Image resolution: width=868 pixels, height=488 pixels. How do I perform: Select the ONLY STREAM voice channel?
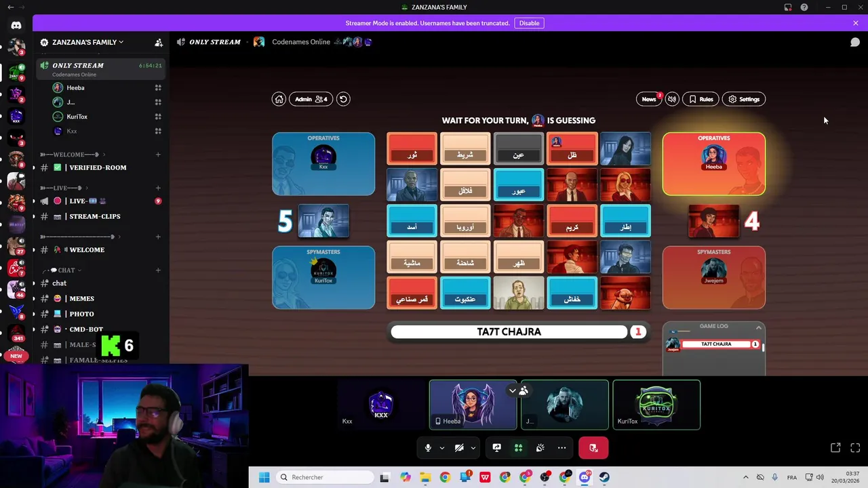pos(102,69)
